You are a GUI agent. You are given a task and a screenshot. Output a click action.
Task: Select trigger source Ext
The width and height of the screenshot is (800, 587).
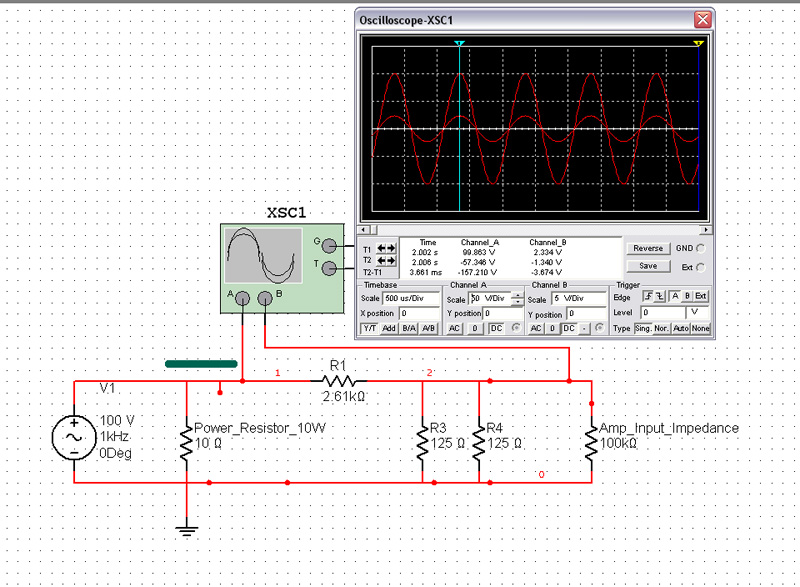click(701, 296)
